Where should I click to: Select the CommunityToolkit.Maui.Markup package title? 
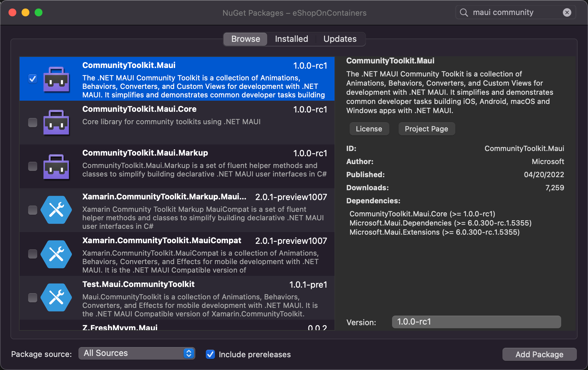pos(145,153)
